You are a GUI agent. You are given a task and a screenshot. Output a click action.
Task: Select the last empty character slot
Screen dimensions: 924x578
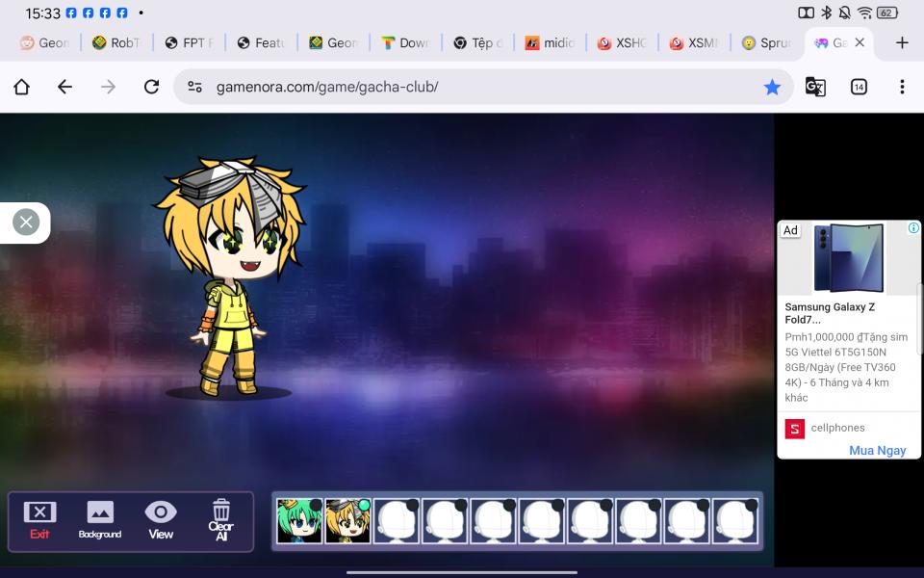pyautogui.click(x=734, y=521)
